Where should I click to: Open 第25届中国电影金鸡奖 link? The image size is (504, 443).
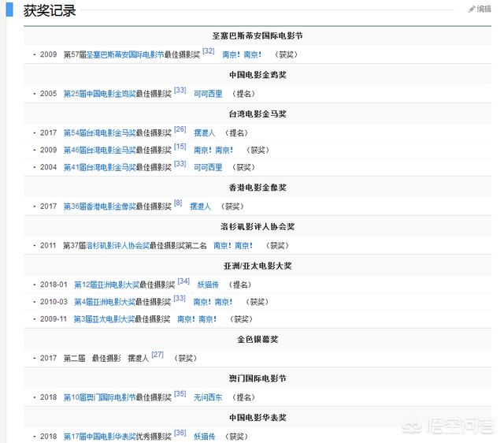coord(99,94)
